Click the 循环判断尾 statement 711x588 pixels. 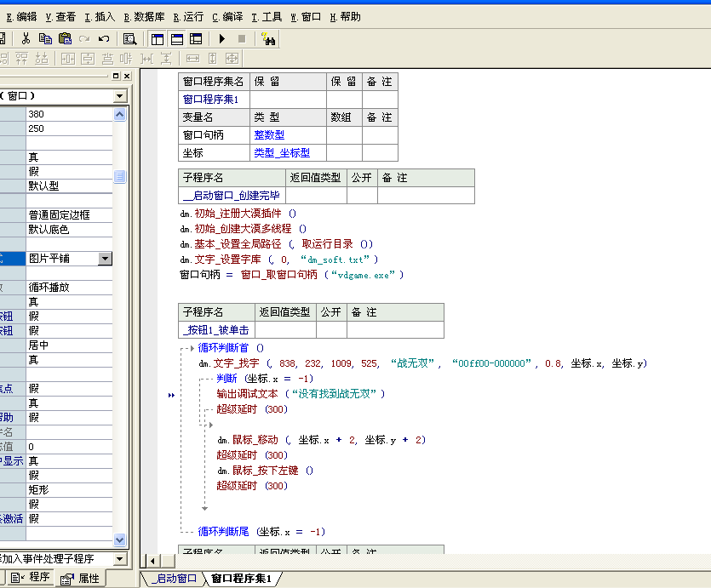point(261,532)
